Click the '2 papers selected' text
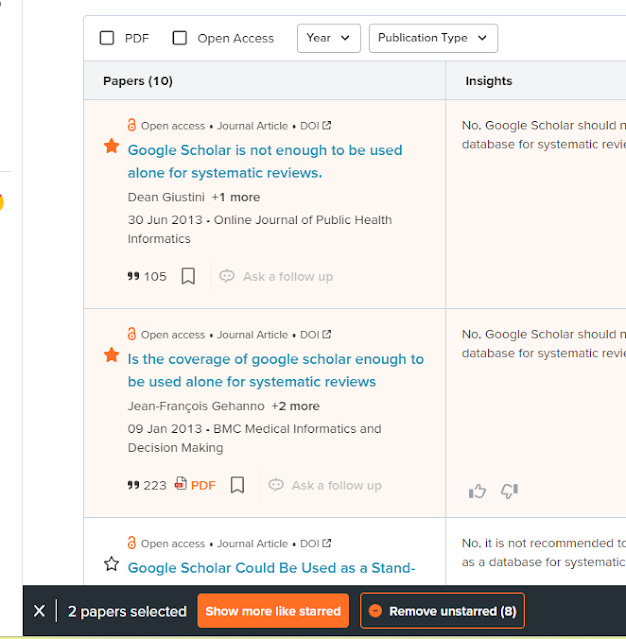 point(127,611)
